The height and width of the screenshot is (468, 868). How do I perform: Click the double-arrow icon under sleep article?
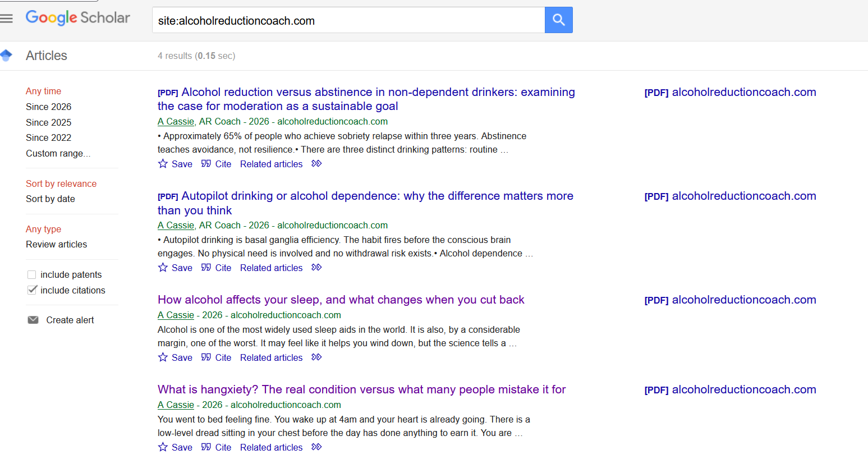pyautogui.click(x=316, y=357)
